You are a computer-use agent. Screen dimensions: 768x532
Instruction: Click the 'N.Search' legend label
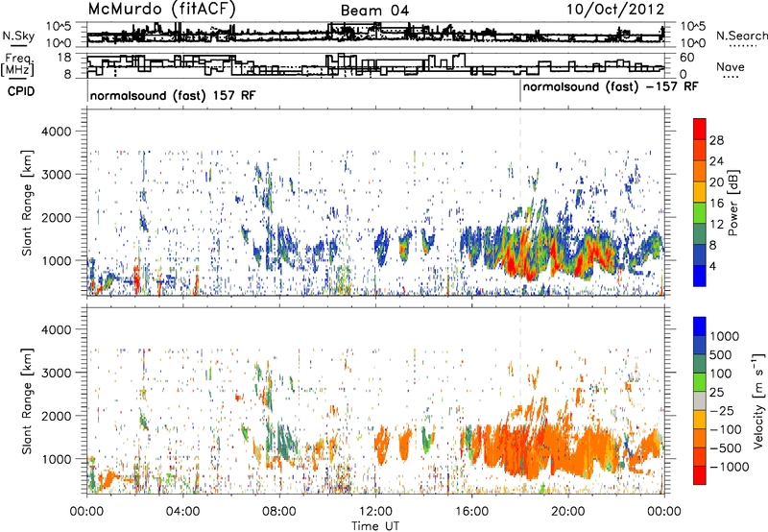point(742,36)
